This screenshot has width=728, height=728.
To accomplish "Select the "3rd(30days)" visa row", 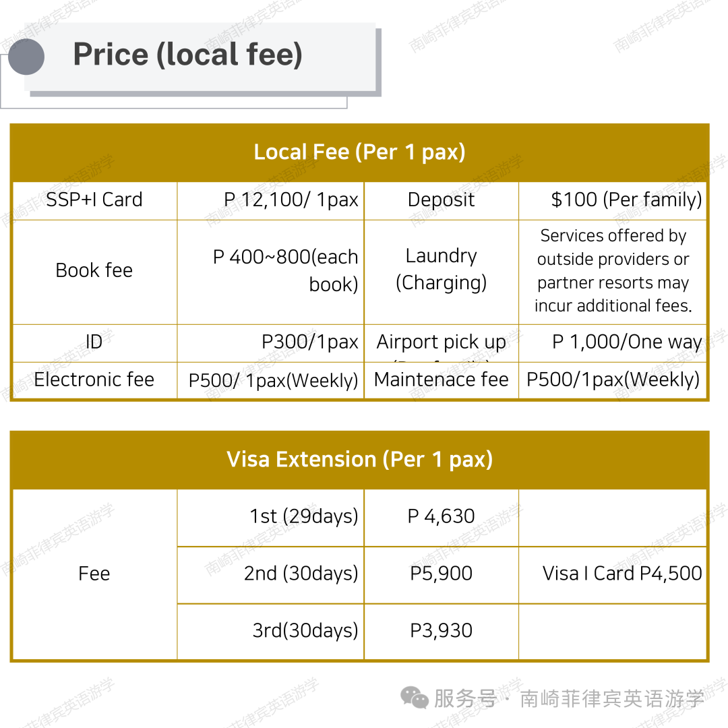I will point(305,631).
